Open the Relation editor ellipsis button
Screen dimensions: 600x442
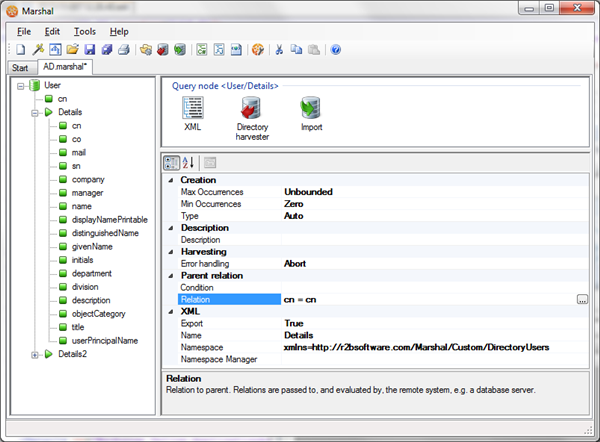click(582, 300)
